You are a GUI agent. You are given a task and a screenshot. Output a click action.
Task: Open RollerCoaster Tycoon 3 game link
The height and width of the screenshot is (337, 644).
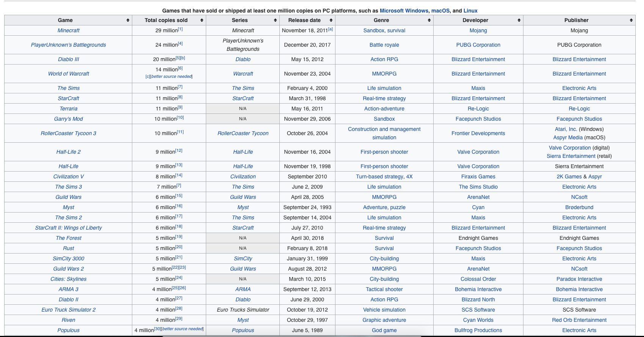point(69,133)
